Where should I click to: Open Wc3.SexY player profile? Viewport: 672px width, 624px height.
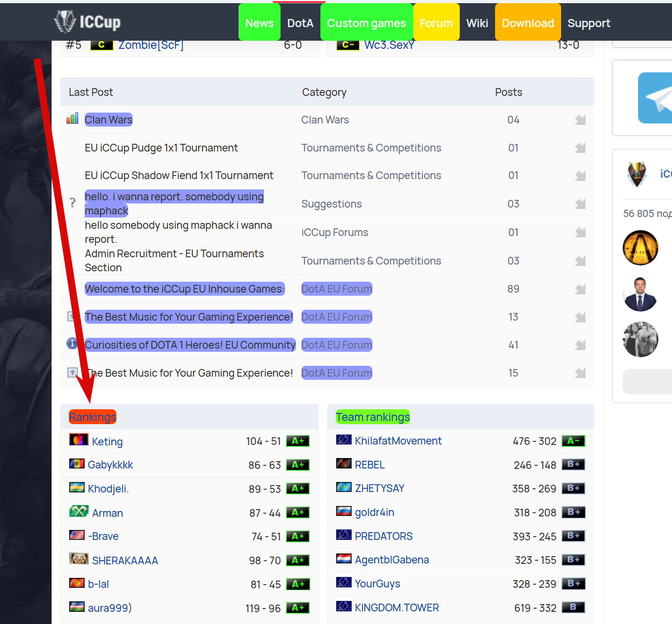pos(389,45)
